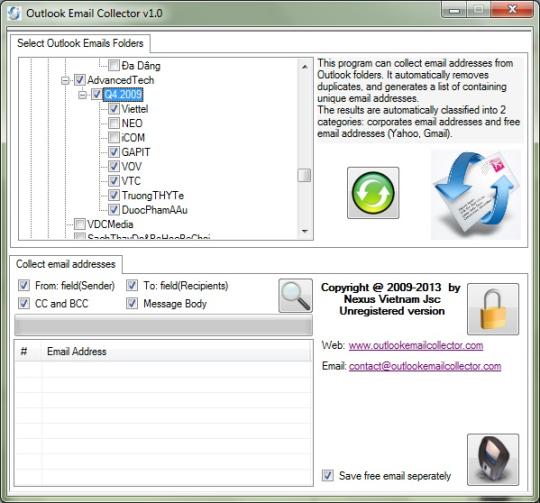Click the folder tree scrollbar thumb
Viewport: 540px width, 503px height.
304,175
